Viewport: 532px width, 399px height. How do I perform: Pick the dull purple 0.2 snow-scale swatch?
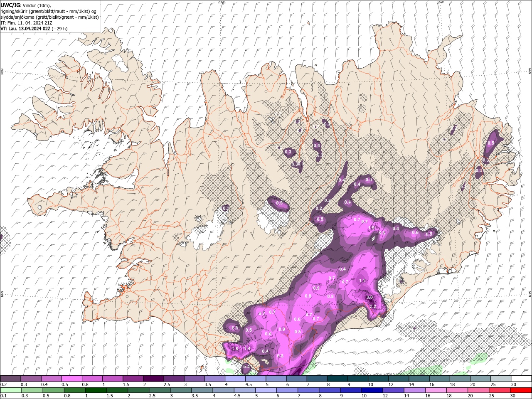click(10, 379)
